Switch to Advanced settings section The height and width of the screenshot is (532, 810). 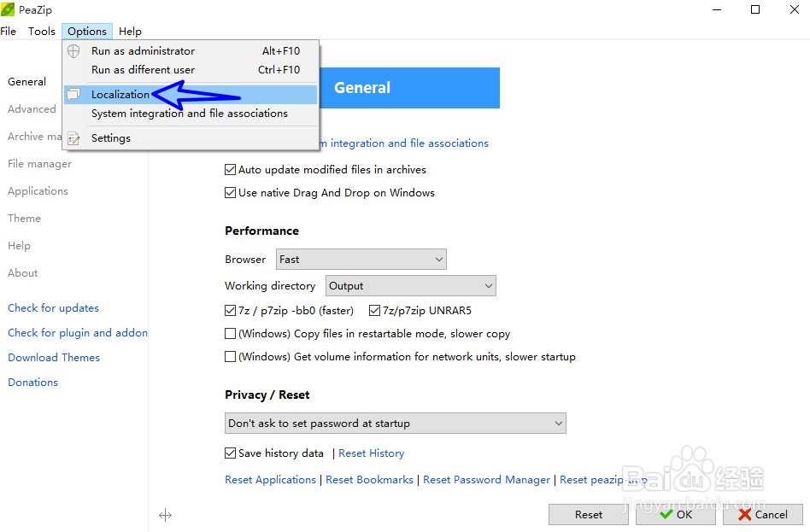pos(32,109)
